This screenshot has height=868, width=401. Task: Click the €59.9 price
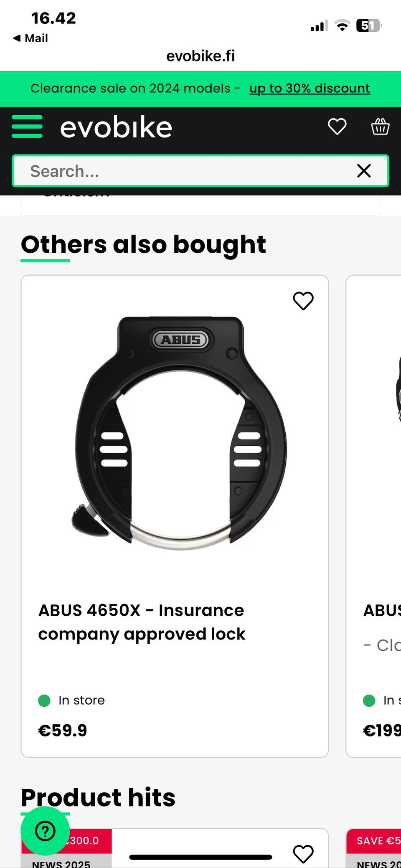(63, 731)
